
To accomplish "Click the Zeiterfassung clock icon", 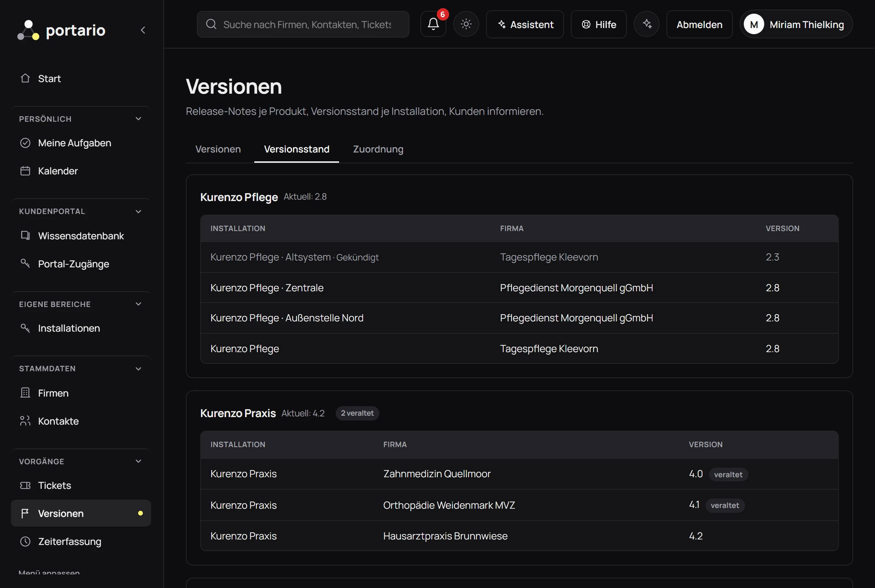I will tap(25, 541).
